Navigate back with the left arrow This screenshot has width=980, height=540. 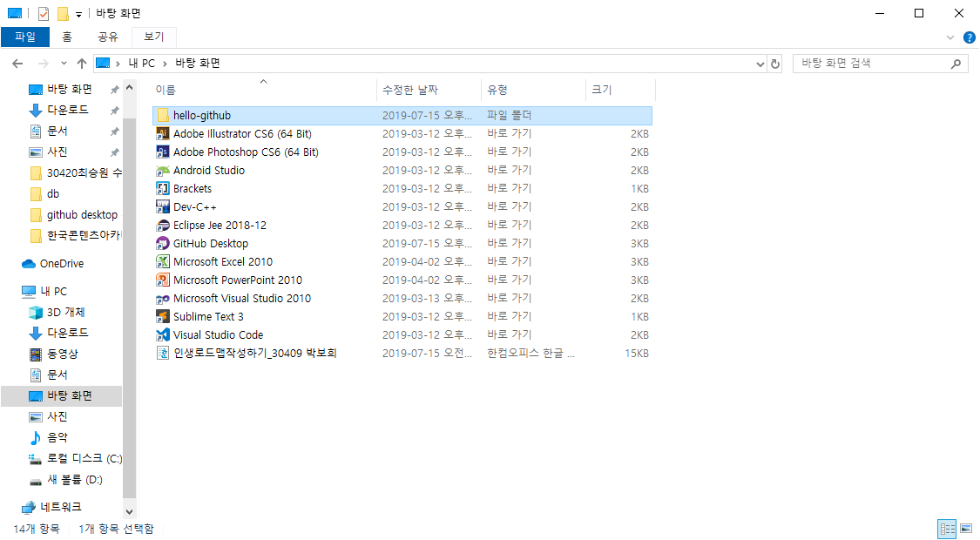click(17, 63)
